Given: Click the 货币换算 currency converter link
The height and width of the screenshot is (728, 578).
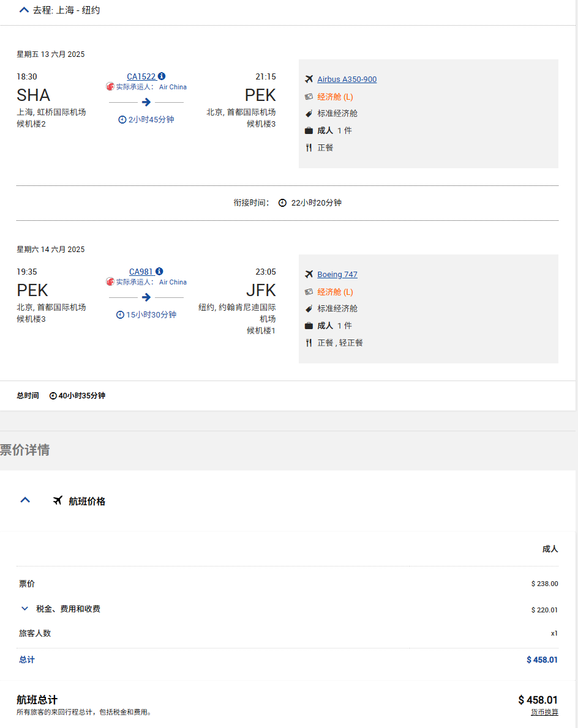Looking at the screenshot, I should 544,712.
